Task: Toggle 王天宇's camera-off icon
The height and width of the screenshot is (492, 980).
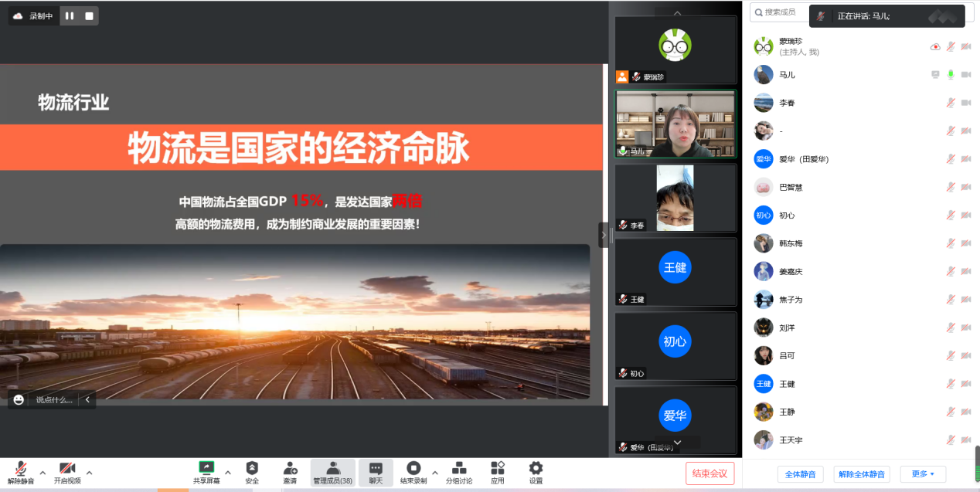Action: (x=966, y=439)
